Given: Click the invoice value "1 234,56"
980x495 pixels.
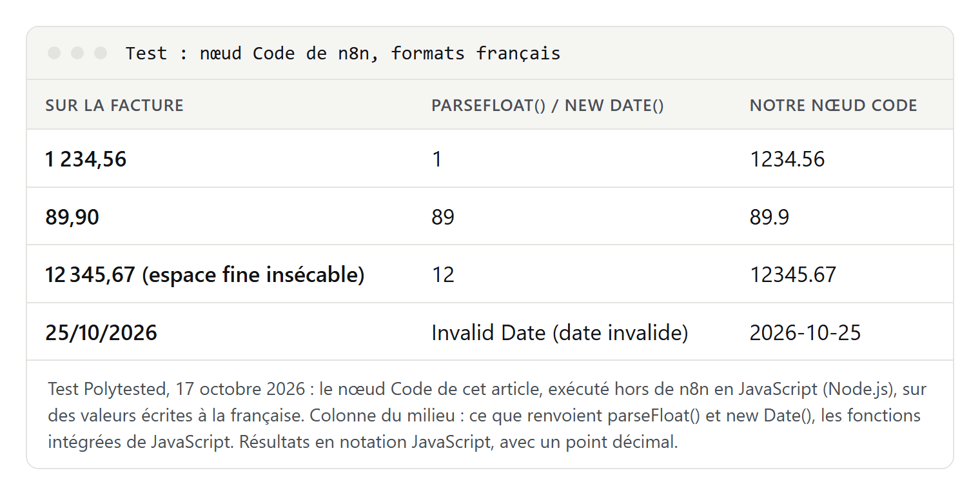Looking at the screenshot, I should click(86, 159).
